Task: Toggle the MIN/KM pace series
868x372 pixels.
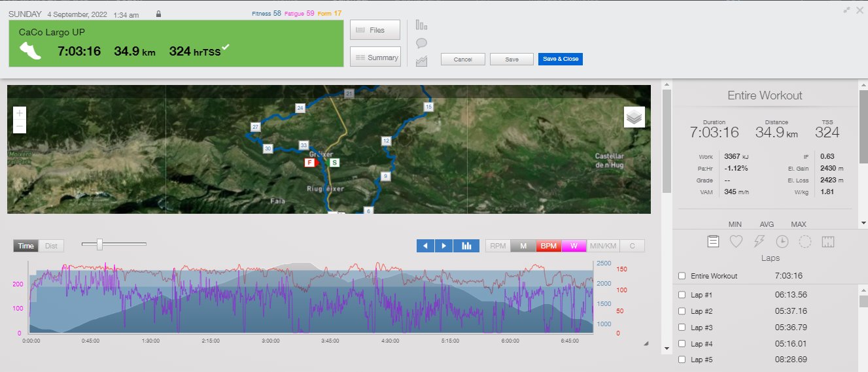Action: pyautogui.click(x=603, y=246)
